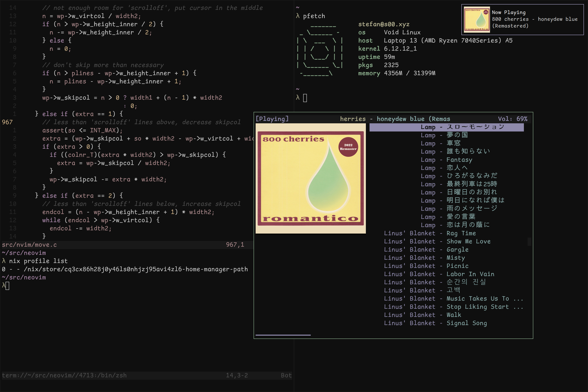Select Linus' Blanket - Show Me Love
The width and height of the screenshot is (588, 392).
[437, 242]
